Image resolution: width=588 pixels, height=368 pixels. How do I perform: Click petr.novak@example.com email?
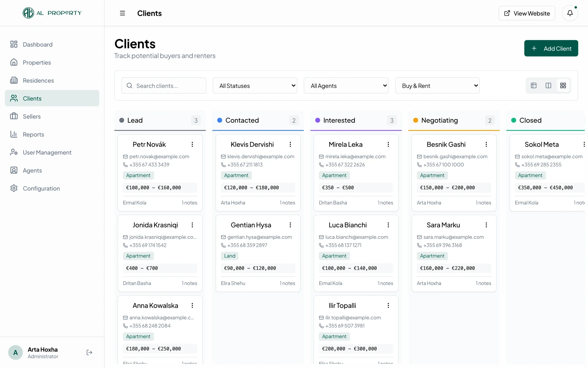pyautogui.click(x=159, y=156)
